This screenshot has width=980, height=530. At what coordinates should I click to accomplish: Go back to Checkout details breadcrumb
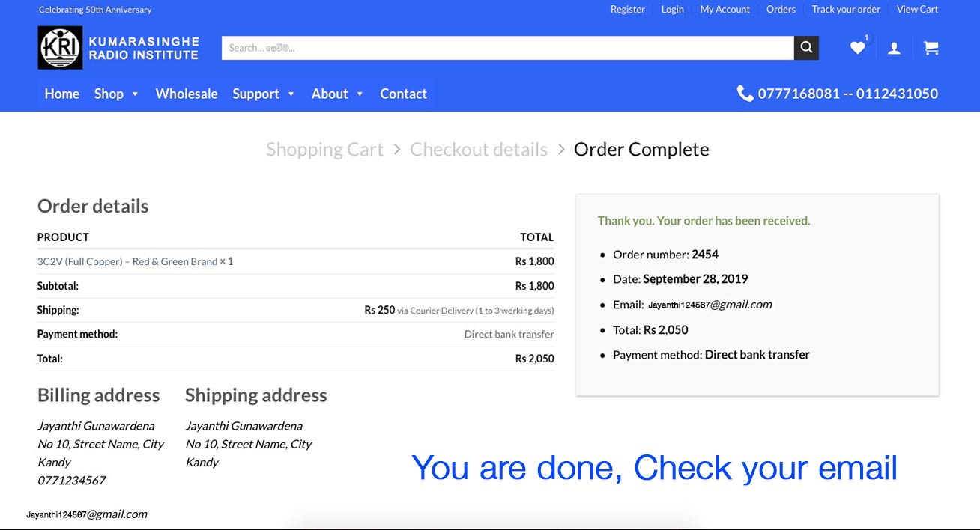pyautogui.click(x=479, y=150)
